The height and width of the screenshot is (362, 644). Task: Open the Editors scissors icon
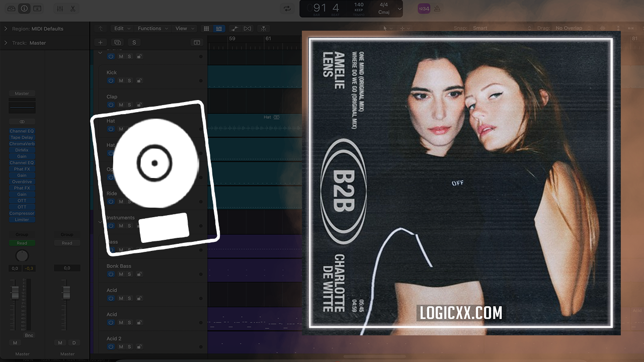[73, 9]
